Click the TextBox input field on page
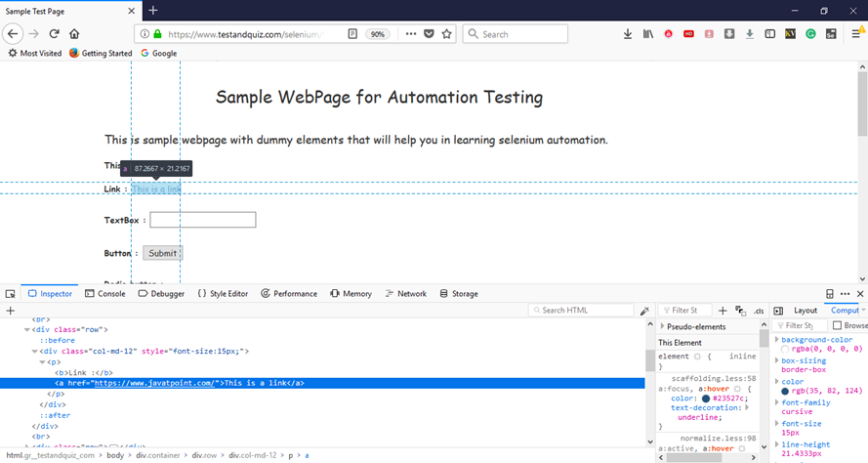This screenshot has height=463, width=868. [203, 220]
